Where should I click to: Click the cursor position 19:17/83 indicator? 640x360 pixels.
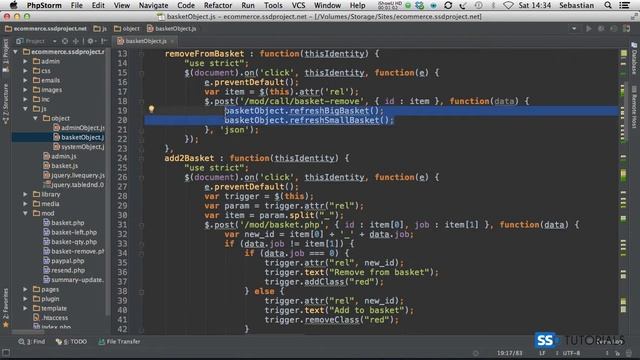click(x=509, y=353)
